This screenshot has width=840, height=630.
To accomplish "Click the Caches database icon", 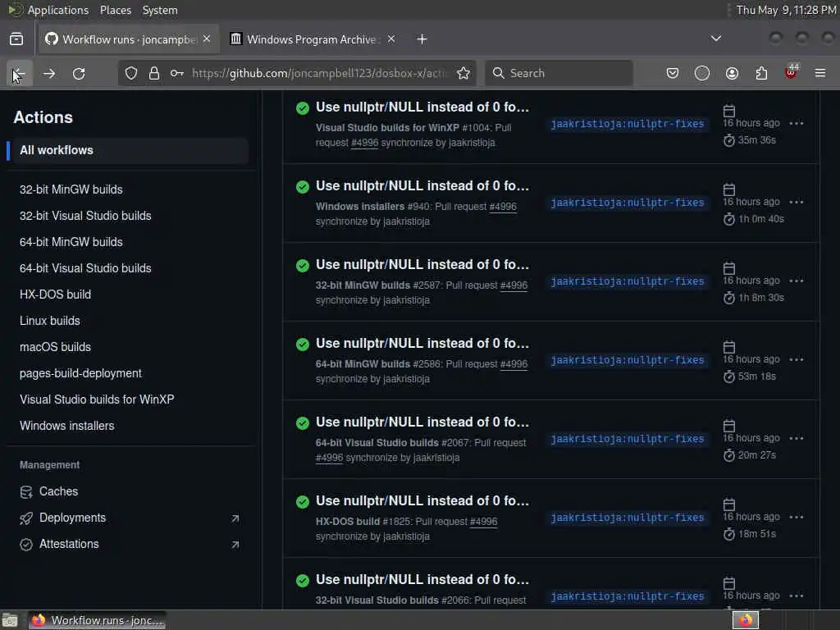I will (x=25, y=492).
